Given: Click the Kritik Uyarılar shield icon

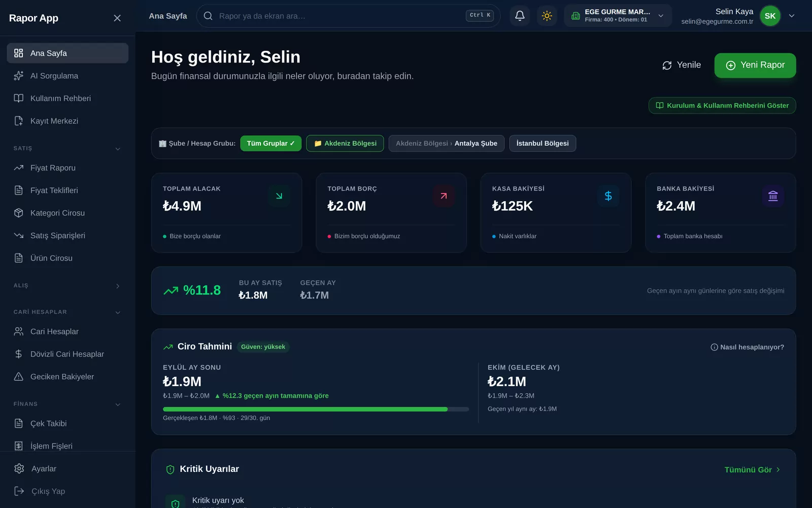Looking at the screenshot, I should 171,469.
